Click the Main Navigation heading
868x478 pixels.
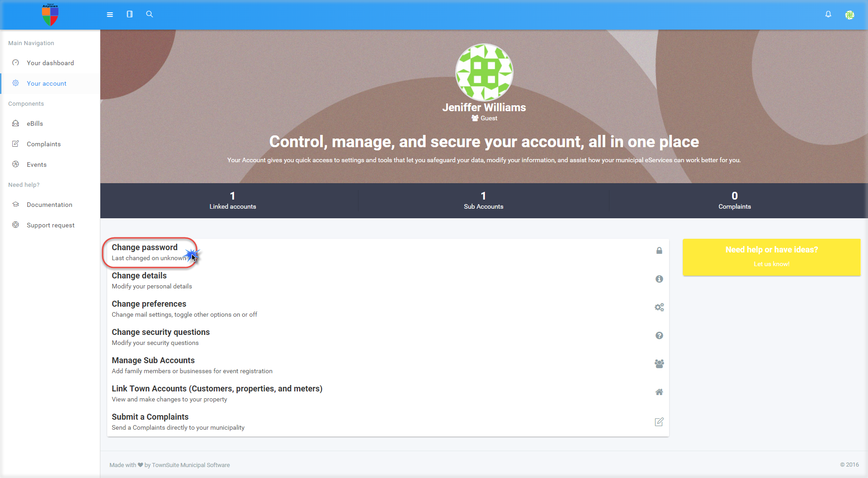31,43
